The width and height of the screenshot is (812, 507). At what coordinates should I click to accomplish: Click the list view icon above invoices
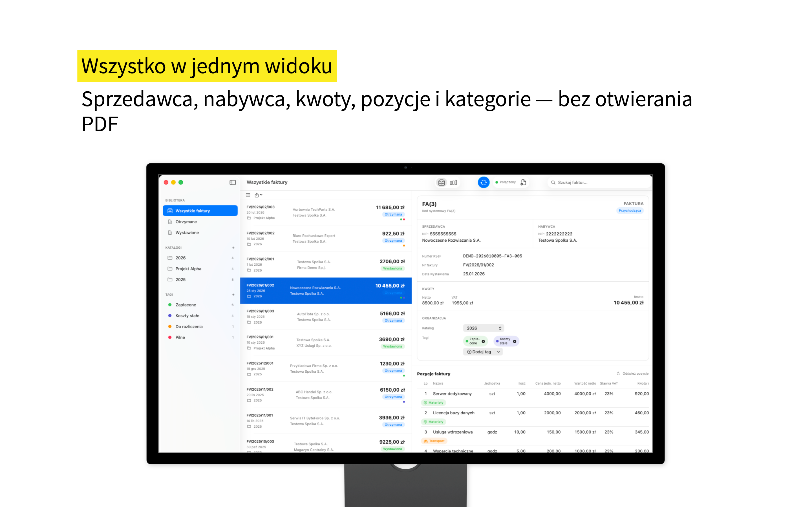click(248, 195)
